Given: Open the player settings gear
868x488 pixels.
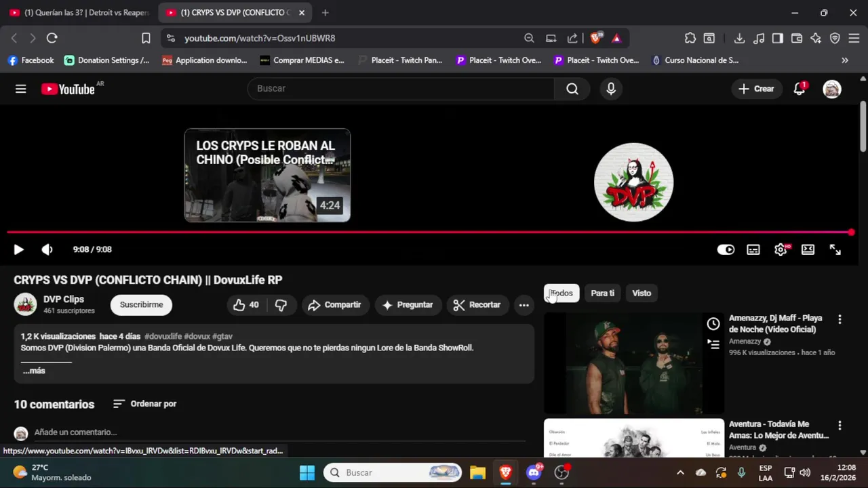Looking at the screenshot, I should tap(781, 249).
